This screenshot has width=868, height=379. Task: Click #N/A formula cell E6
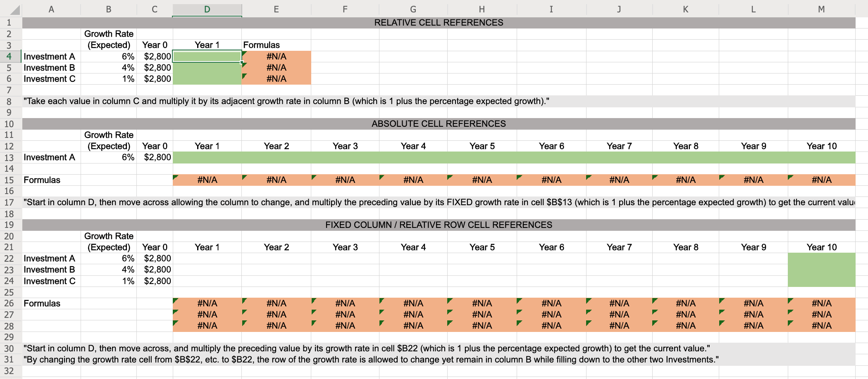(277, 79)
